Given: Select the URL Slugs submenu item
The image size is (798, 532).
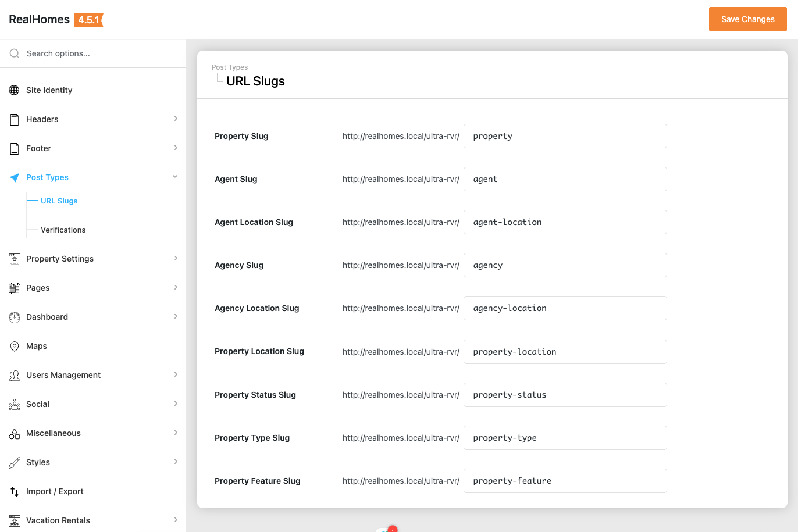Looking at the screenshot, I should point(59,201).
